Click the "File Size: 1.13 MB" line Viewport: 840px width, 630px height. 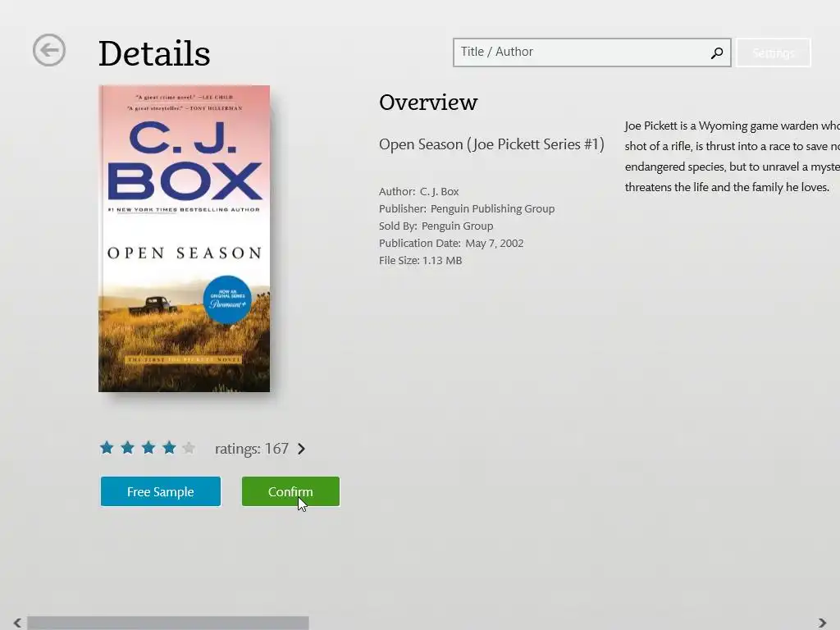[421, 260]
